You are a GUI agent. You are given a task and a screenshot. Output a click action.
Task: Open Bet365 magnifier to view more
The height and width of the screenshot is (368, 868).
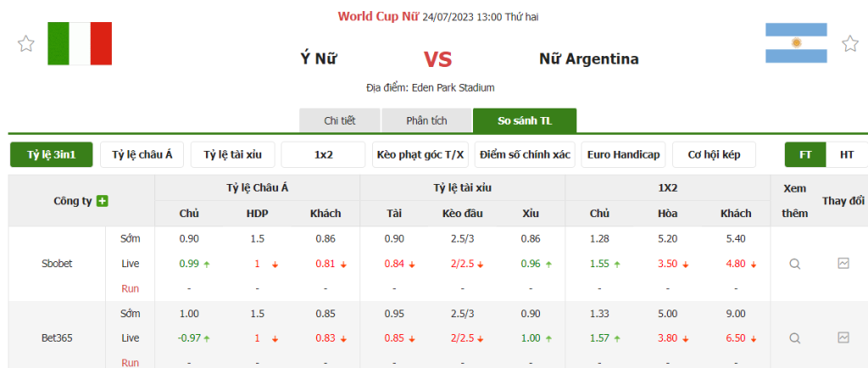tap(794, 337)
